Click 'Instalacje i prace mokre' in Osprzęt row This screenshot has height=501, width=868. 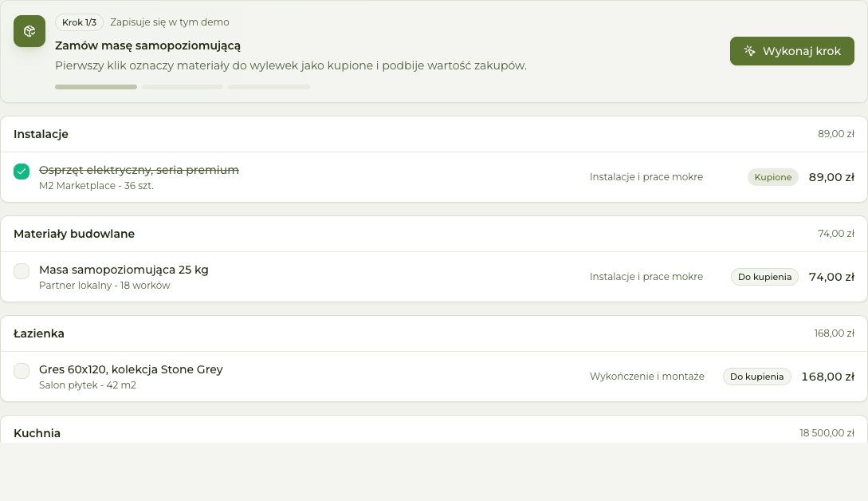646,177
